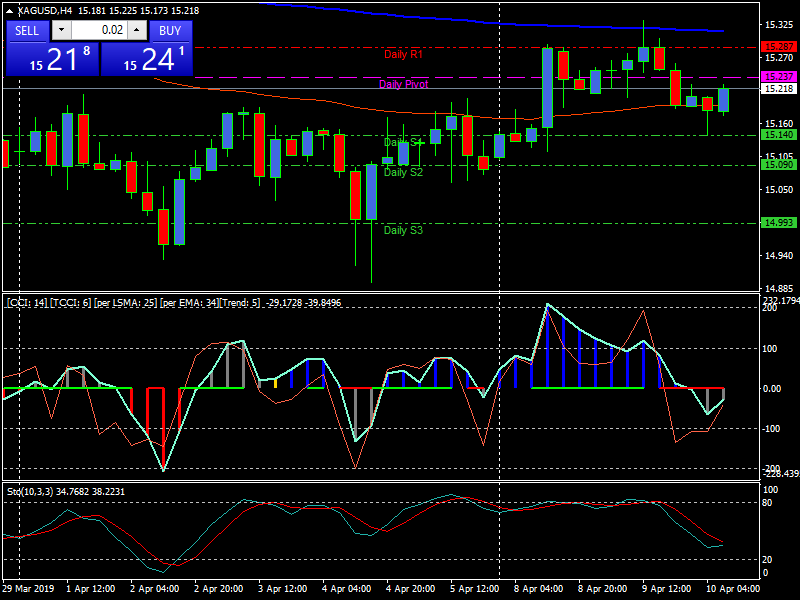Increase lot volume with up arrow
Image resolution: width=800 pixels, height=600 pixels.
pyautogui.click(x=137, y=30)
